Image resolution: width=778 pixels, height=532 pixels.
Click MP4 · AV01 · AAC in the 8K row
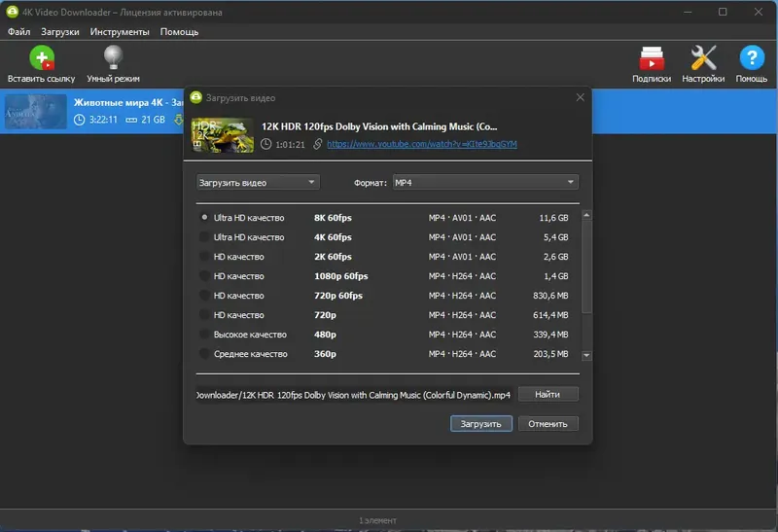(x=462, y=217)
